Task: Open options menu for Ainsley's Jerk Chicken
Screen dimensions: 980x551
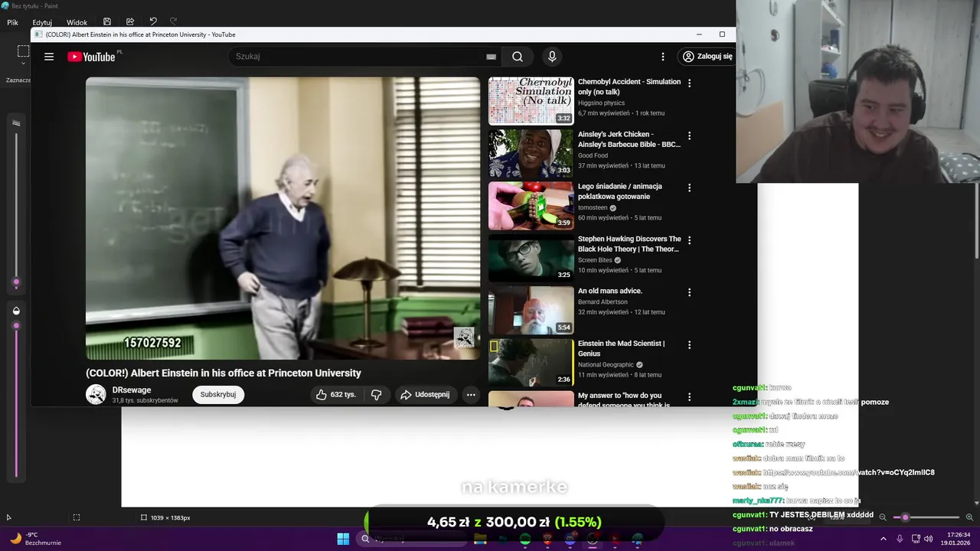Action: click(x=689, y=135)
